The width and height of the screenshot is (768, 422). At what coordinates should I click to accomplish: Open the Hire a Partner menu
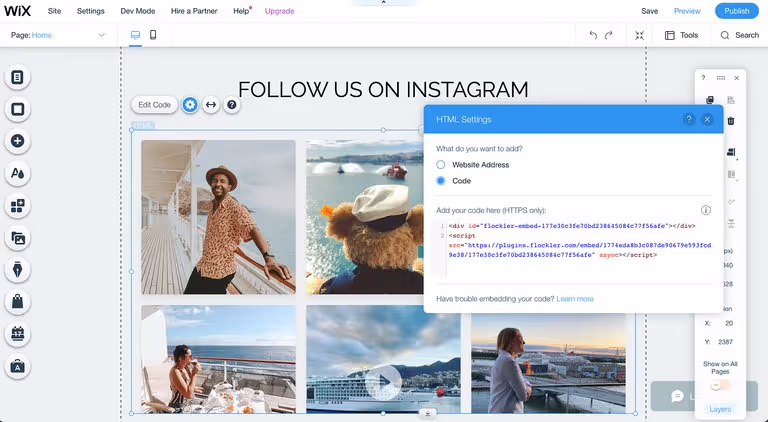194,11
